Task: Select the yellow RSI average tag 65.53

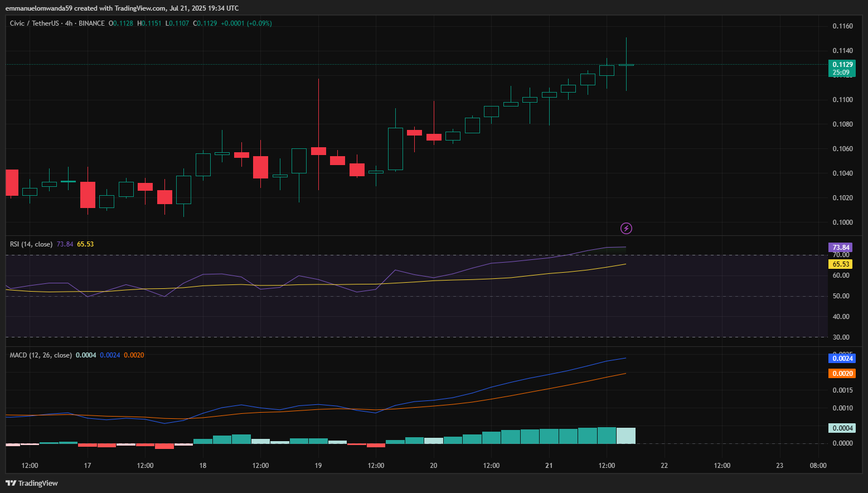Action: (840, 264)
